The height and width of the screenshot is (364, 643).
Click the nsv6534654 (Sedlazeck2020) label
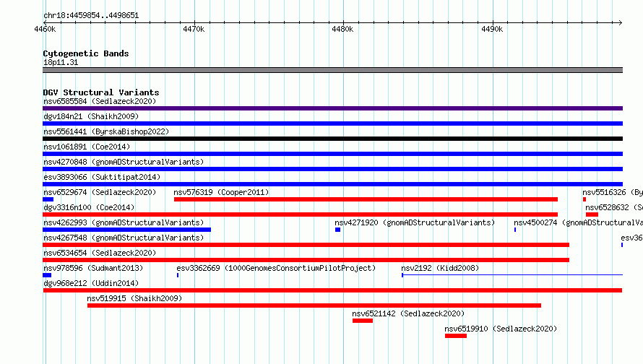click(100, 253)
